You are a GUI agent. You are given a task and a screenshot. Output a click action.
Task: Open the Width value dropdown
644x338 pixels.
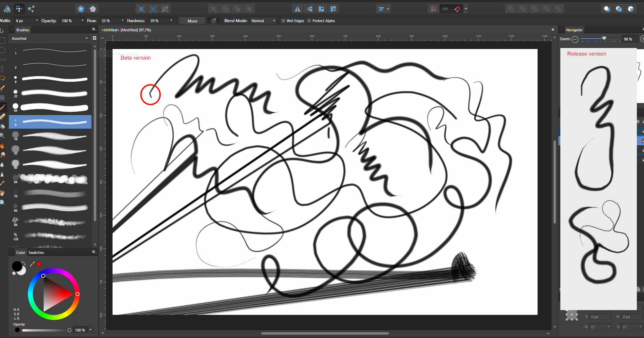37,21
